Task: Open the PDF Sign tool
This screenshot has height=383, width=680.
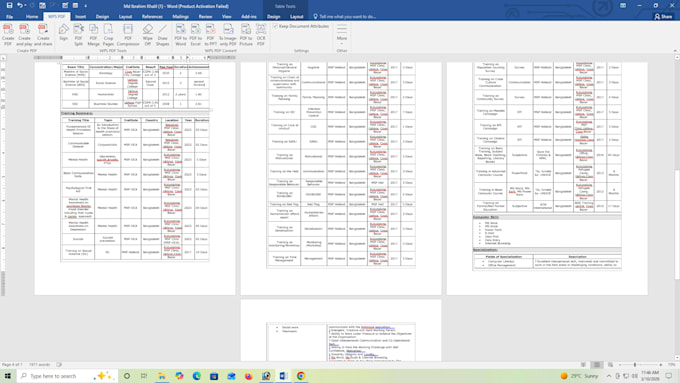Action: pyautogui.click(x=63, y=33)
